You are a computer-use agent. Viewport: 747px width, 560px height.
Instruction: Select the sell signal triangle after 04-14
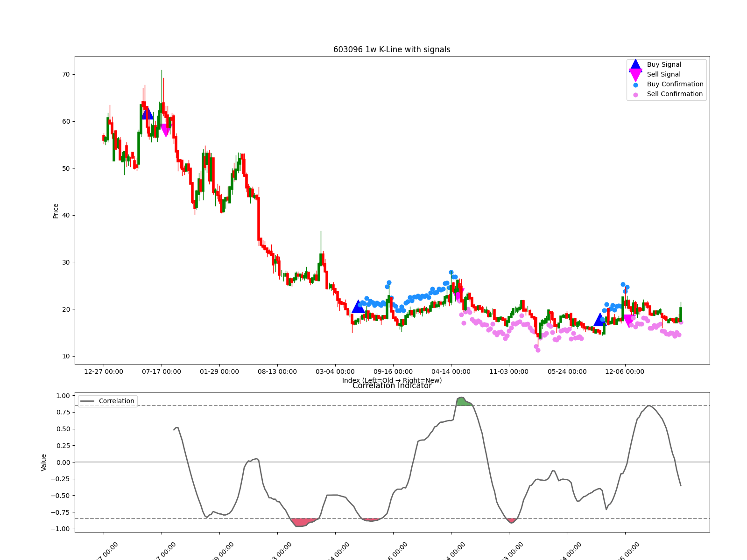coord(458,294)
